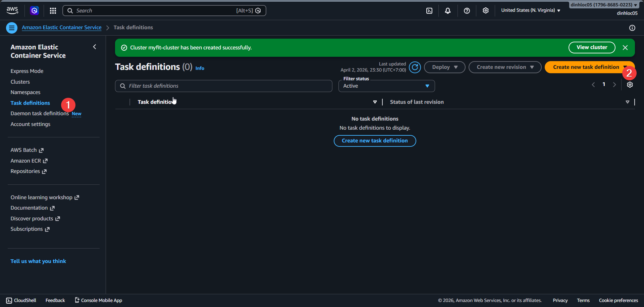Open table display preferences gear
The image size is (644, 307).
point(630,85)
